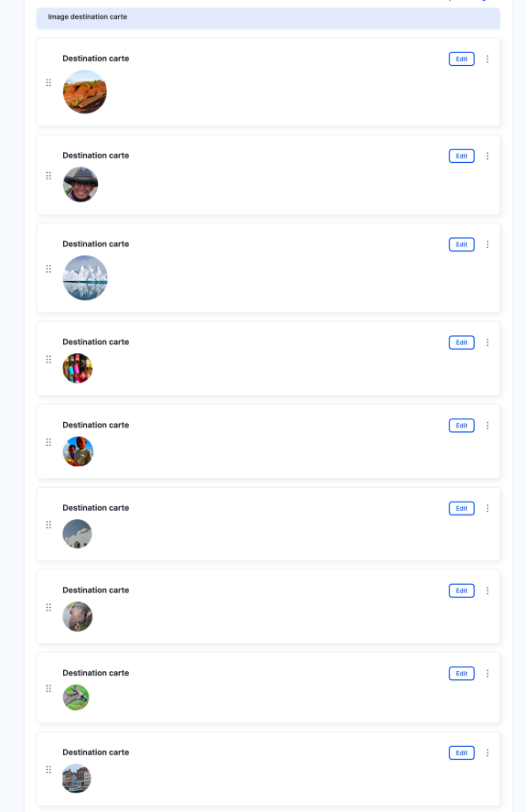
Task: Click the iceberg image thumbnail
Action: pyautogui.click(x=85, y=277)
